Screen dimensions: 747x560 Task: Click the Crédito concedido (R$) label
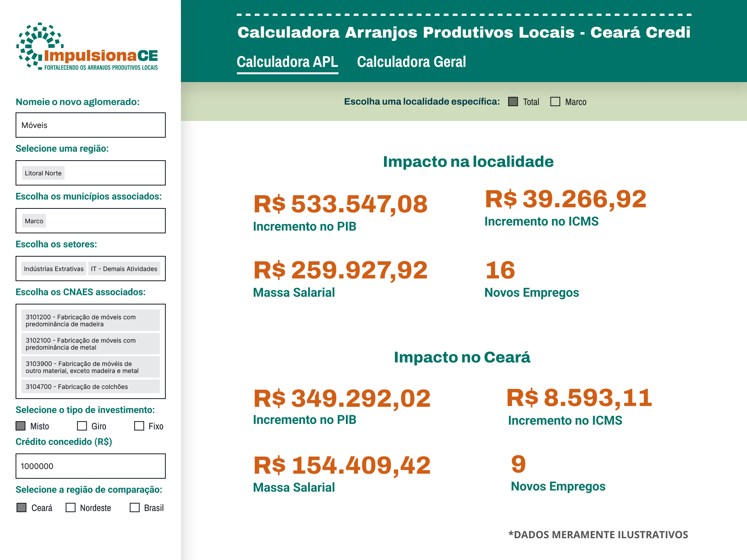64,442
